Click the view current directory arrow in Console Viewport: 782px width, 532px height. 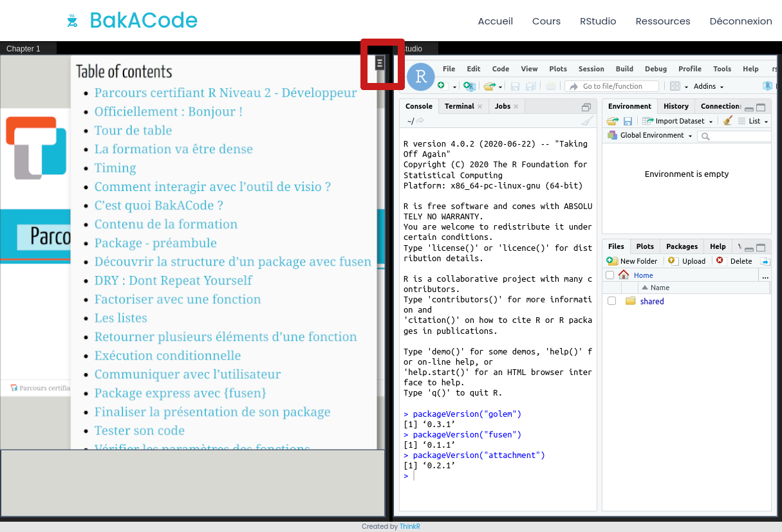[x=420, y=120]
